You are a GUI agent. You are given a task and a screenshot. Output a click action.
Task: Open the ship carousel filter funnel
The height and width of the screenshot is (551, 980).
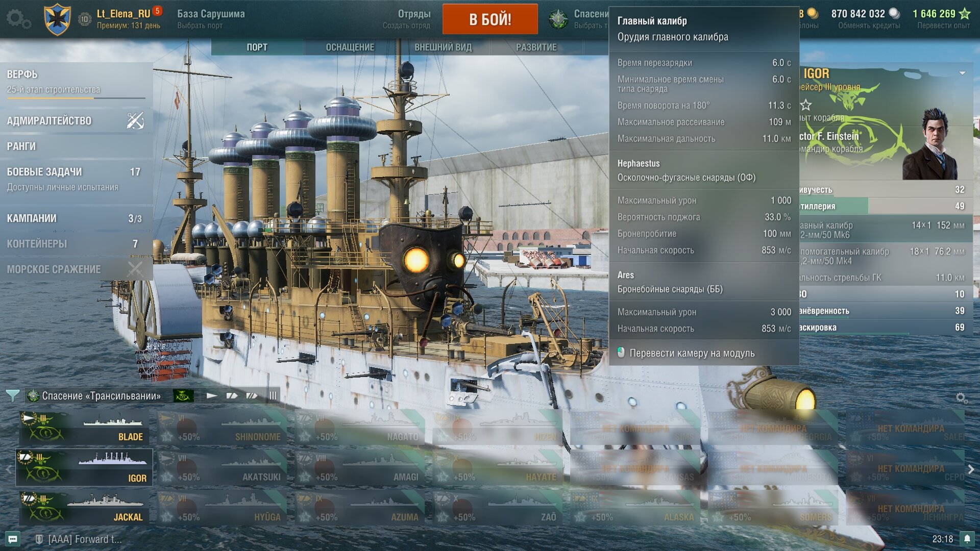point(12,395)
